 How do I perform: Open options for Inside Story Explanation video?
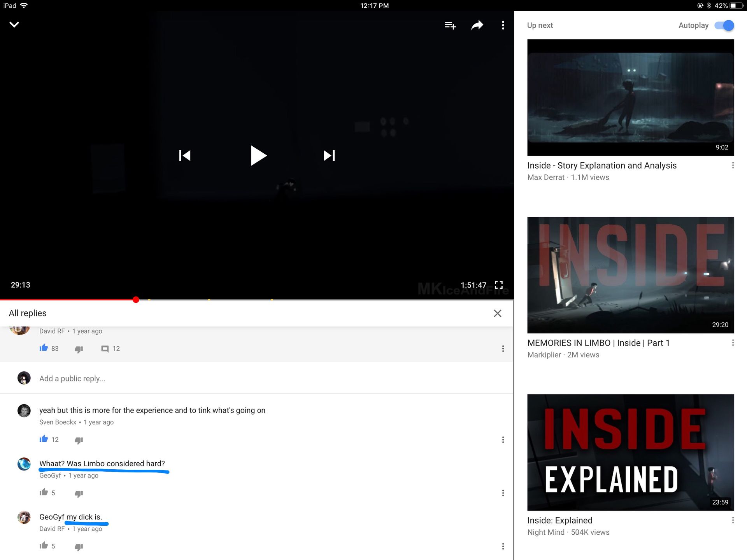point(733,165)
